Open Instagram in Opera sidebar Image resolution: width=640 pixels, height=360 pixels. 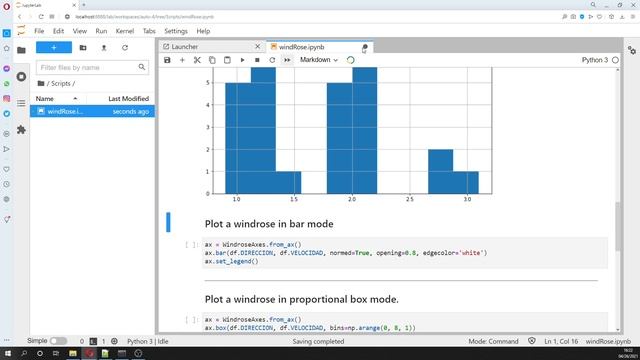pyautogui.click(x=7, y=99)
